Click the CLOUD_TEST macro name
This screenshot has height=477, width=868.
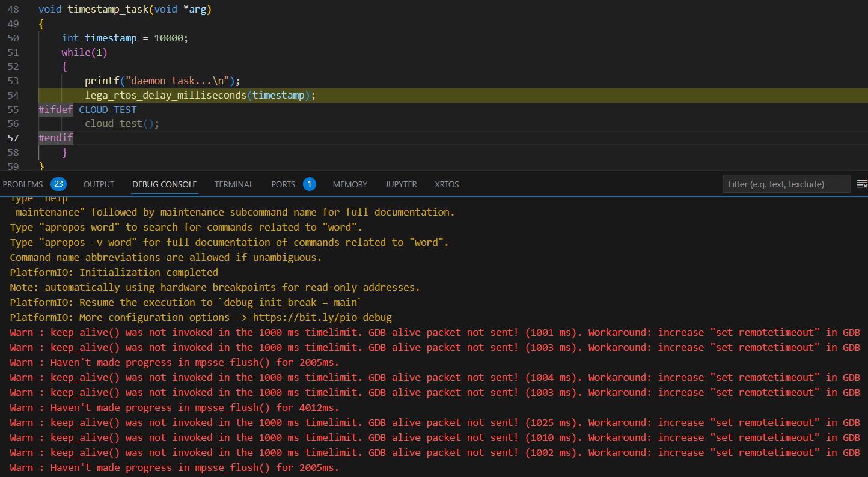[108, 109]
